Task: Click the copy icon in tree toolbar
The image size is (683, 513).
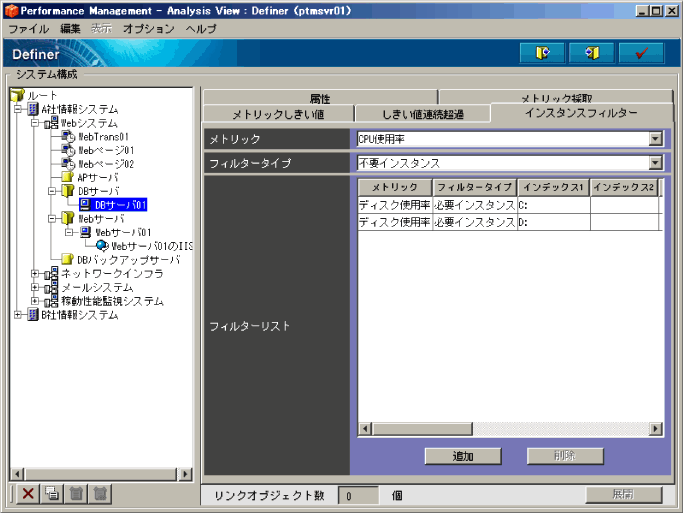Action: pyautogui.click(x=52, y=493)
